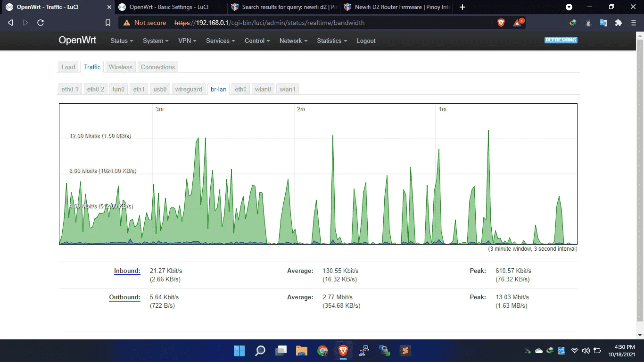This screenshot has width=644, height=362.
Task: Click the Brave icon in the taskbar
Action: tap(343, 351)
